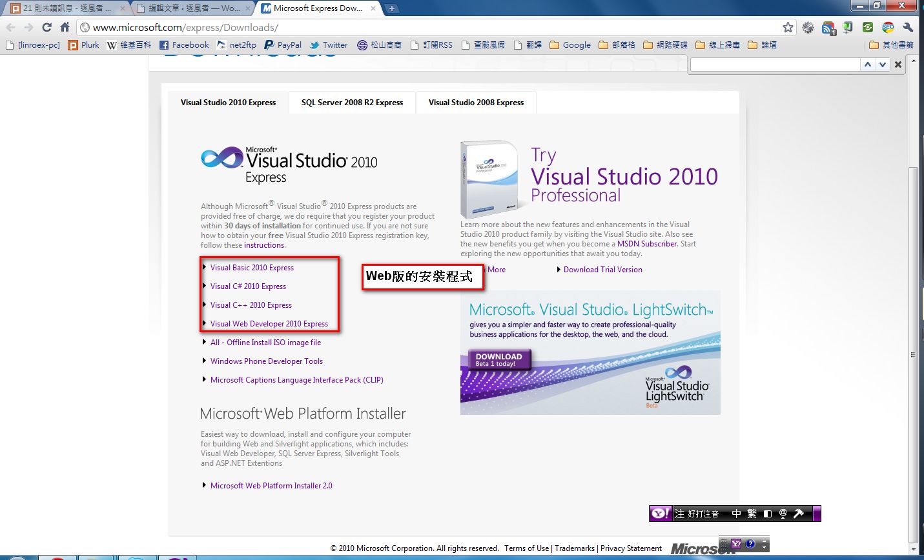This screenshot has width=924, height=560.
Task: Open the Wikipedia 維基百科 bookmark
Action: [x=129, y=45]
